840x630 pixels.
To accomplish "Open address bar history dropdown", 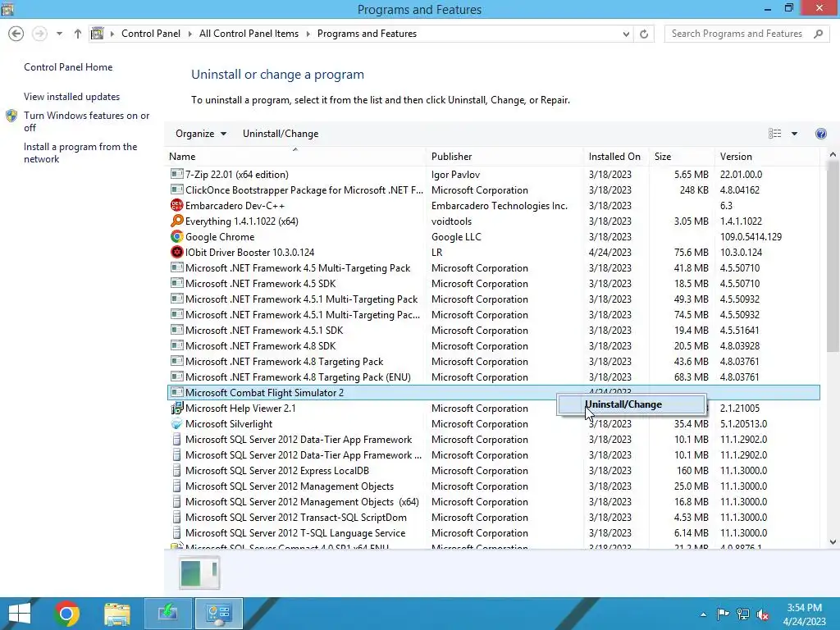I will [x=626, y=34].
